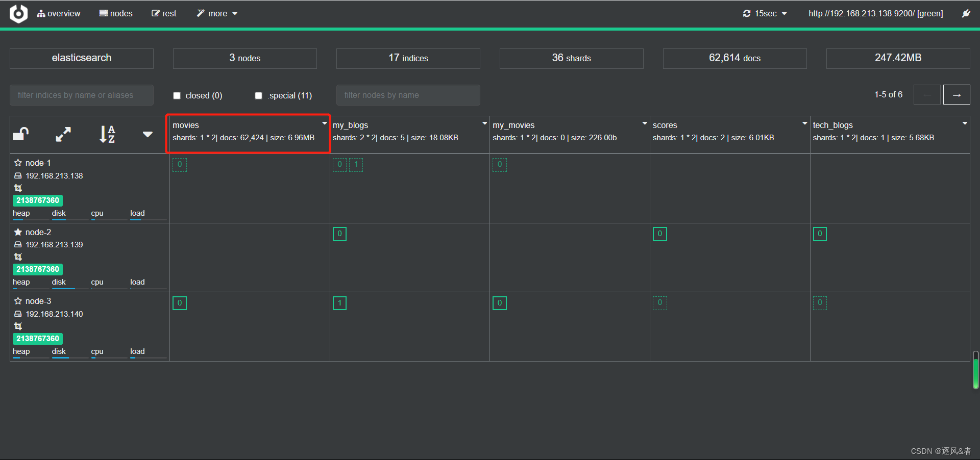Click the cluster host URL text

[x=875, y=14]
